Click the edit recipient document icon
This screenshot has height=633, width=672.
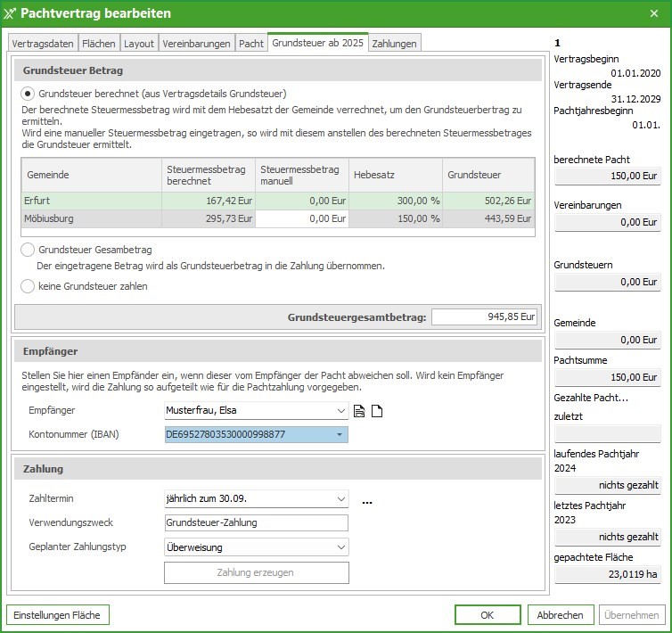(x=359, y=411)
